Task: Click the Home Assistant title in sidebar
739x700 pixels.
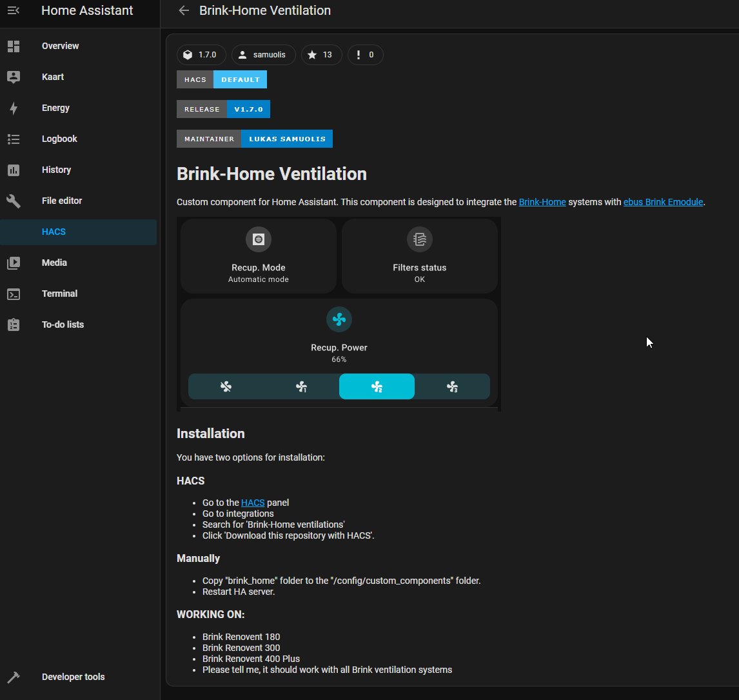Action: point(87,10)
